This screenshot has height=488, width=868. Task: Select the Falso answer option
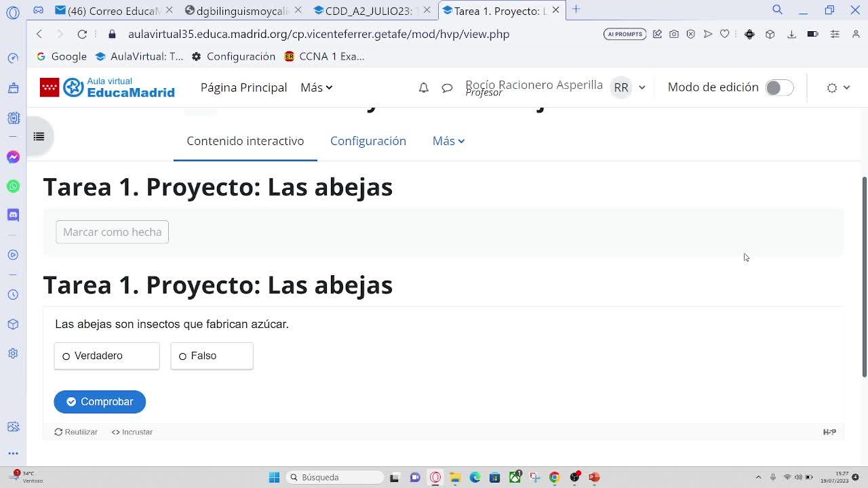(212, 356)
